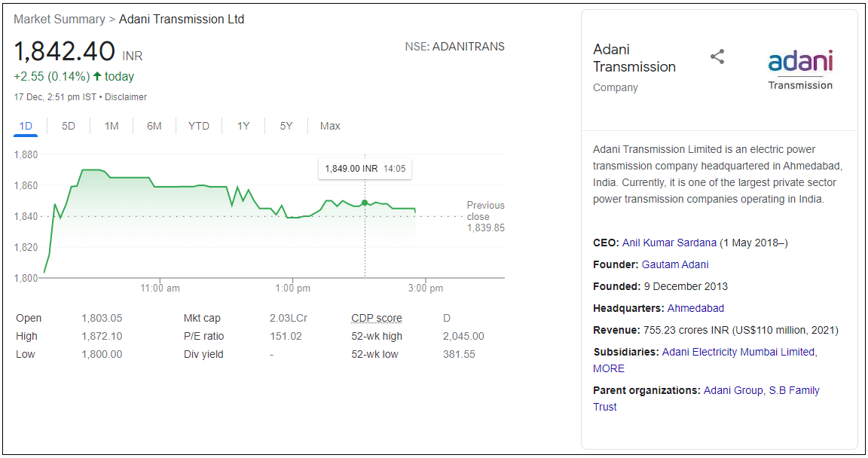Click the Founded 9 December 2013 text
Screen dimensions: 868x458
point(660,286)
